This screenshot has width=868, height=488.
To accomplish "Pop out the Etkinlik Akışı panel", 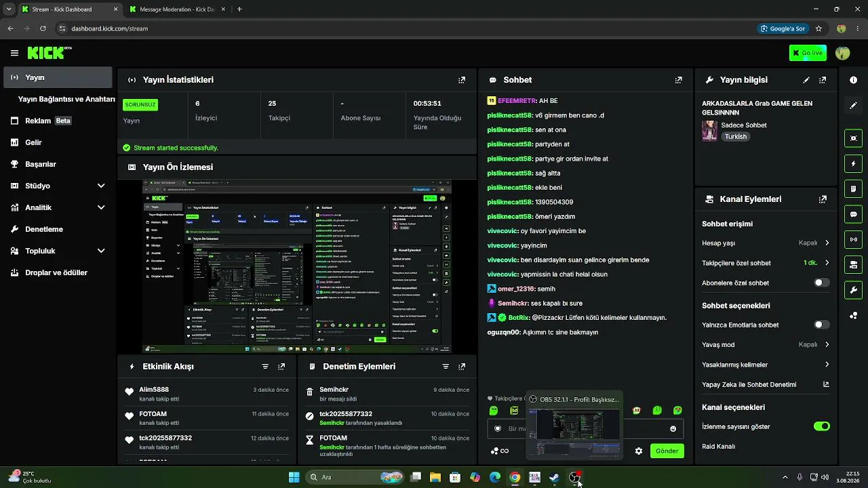I will click(x=281, y=367).
